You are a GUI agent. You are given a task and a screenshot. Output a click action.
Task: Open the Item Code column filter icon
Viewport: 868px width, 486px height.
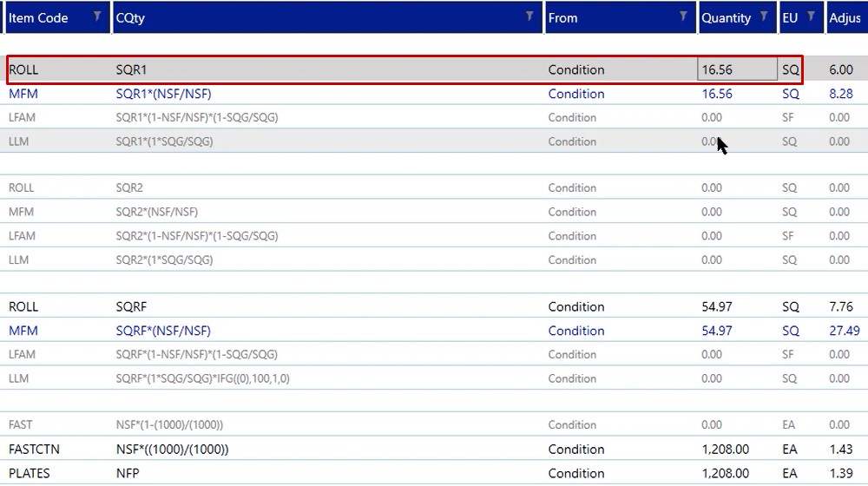click(x=97, y=16)
